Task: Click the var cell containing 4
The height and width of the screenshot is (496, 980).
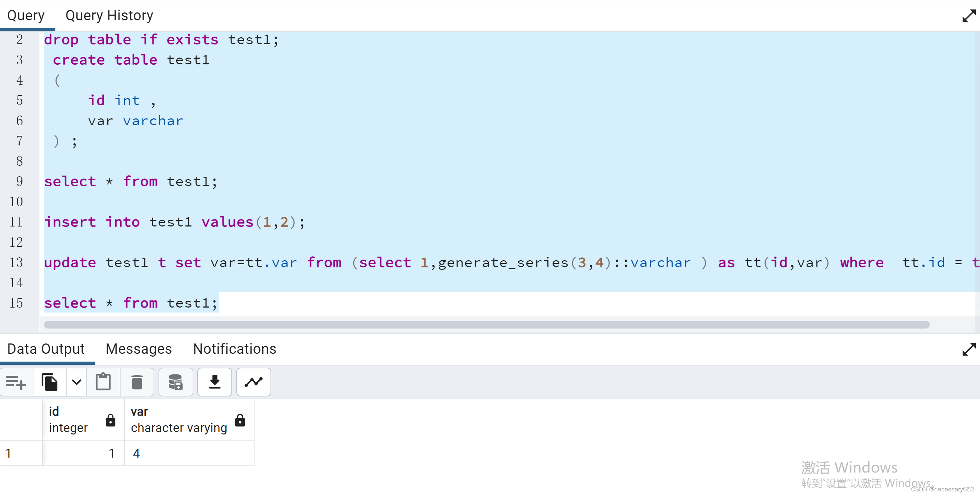Action: click(x=188, y=453)
